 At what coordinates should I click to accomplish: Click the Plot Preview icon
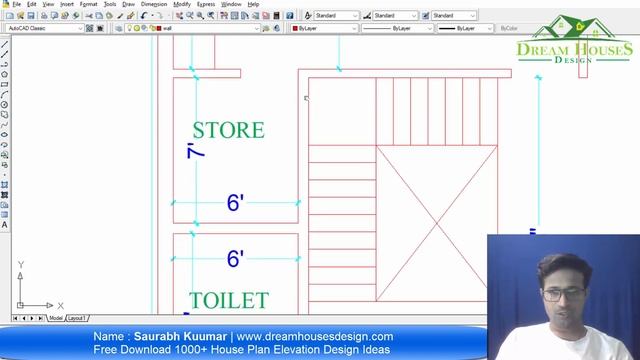tap(54, 16)
